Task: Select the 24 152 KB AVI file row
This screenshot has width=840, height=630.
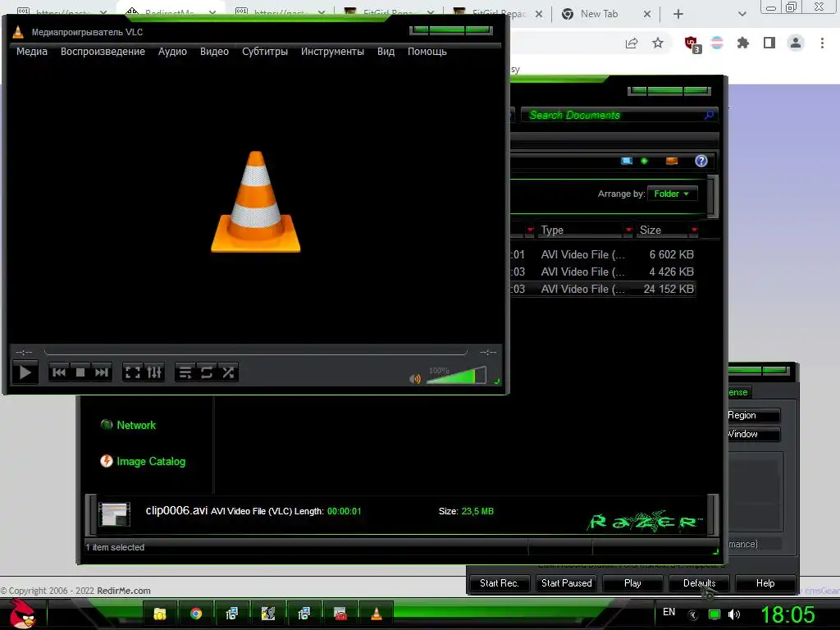Action: point(603,289)
